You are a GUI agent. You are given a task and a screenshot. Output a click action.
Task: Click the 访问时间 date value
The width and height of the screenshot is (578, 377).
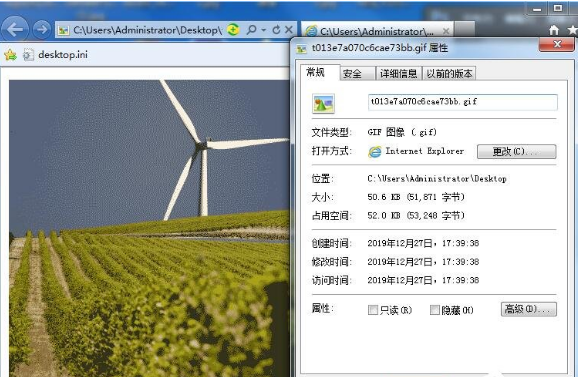423,280
